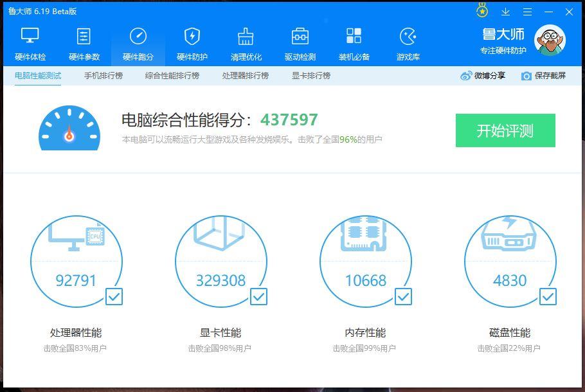Image resolution: width=585 pixels, height=392 pixels.
Task: Click the 3D cube graphic in graphics circle
Action: [219, 233]
